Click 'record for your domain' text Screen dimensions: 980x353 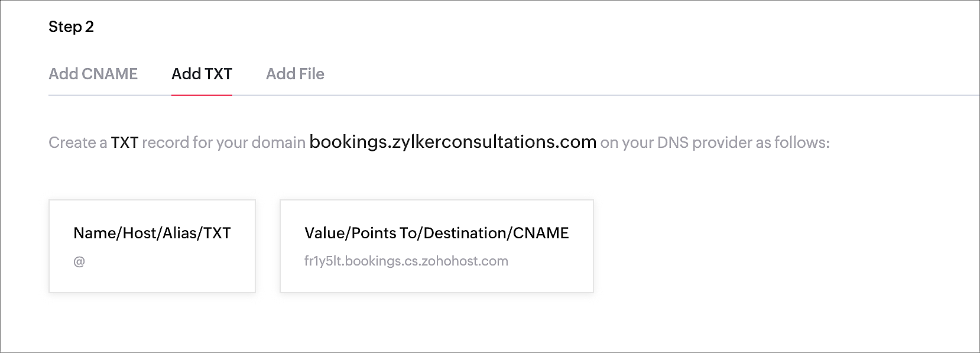(x=223, y=143)
